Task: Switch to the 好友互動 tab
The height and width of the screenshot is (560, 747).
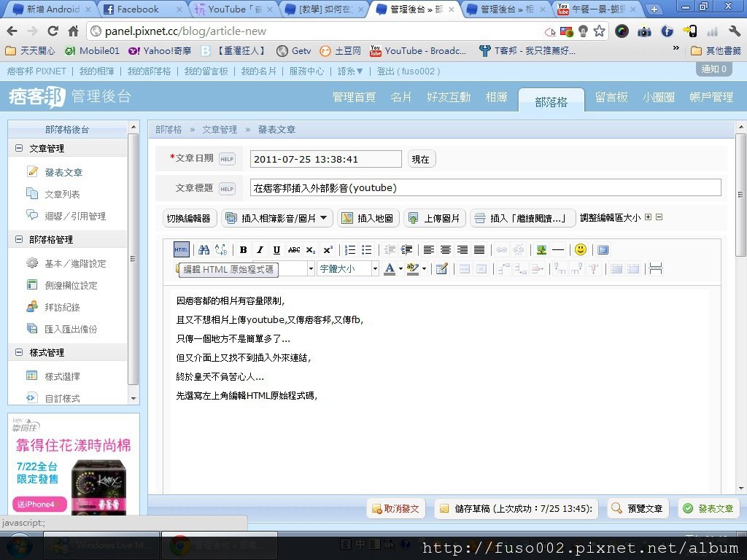Action: 449,97
